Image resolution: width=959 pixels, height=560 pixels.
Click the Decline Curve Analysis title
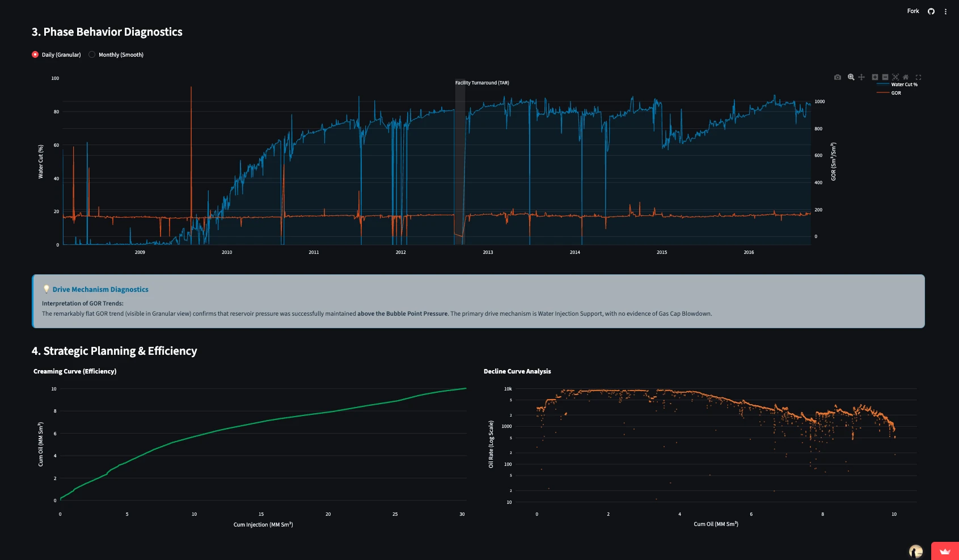[x=517, y=372]
